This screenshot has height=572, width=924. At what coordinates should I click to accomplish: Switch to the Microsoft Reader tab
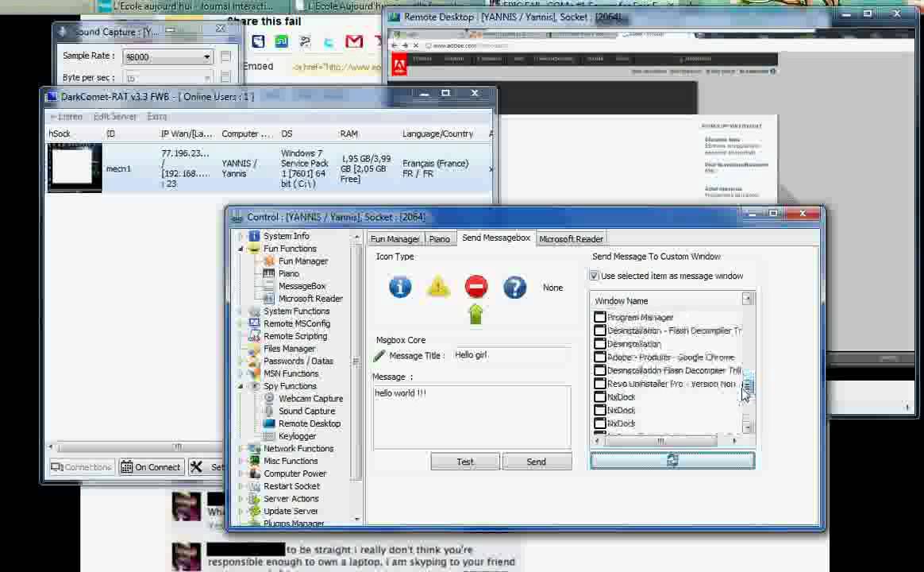click(x=571, y=239)
